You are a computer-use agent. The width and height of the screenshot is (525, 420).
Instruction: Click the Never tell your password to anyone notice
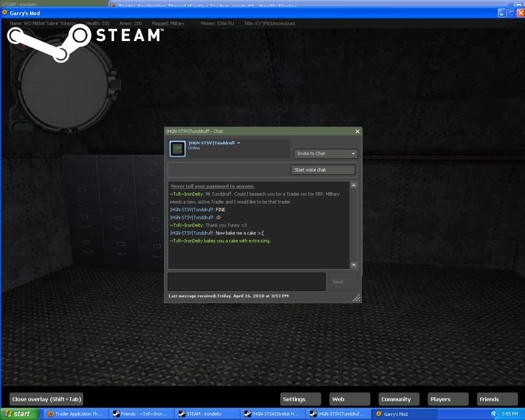pyautogui.click(x=213, y=186)
